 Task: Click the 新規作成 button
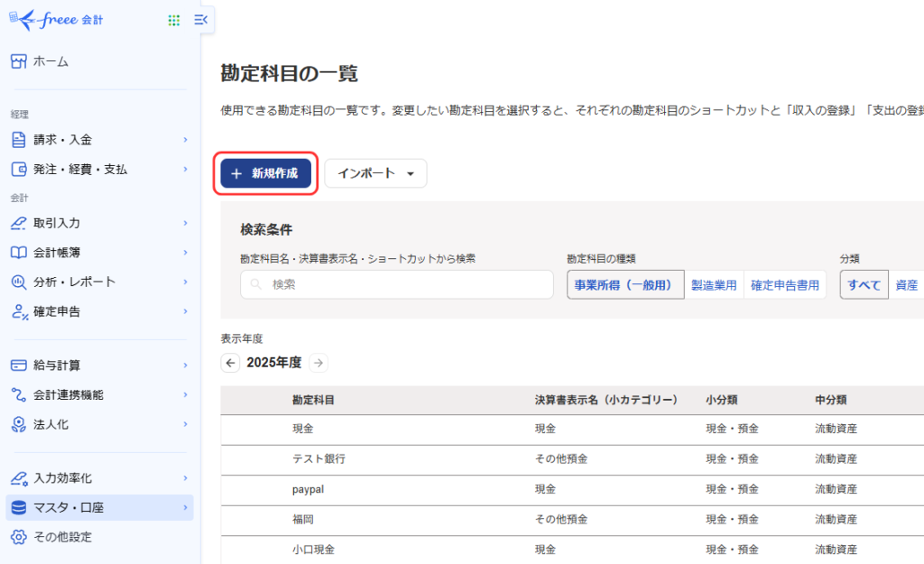265,173
